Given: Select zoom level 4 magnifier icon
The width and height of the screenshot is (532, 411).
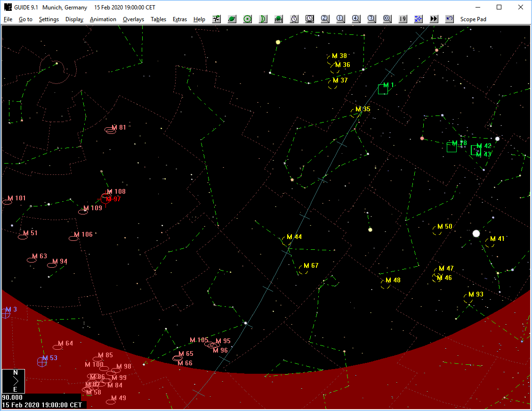Looking at the screenshot, I should coord(356,19).
